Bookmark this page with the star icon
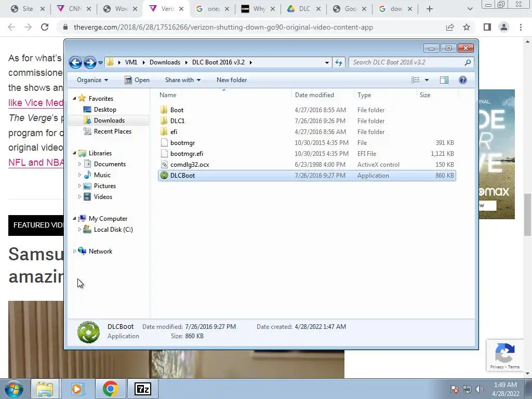 pyautogui.click(x=467, y=27)
